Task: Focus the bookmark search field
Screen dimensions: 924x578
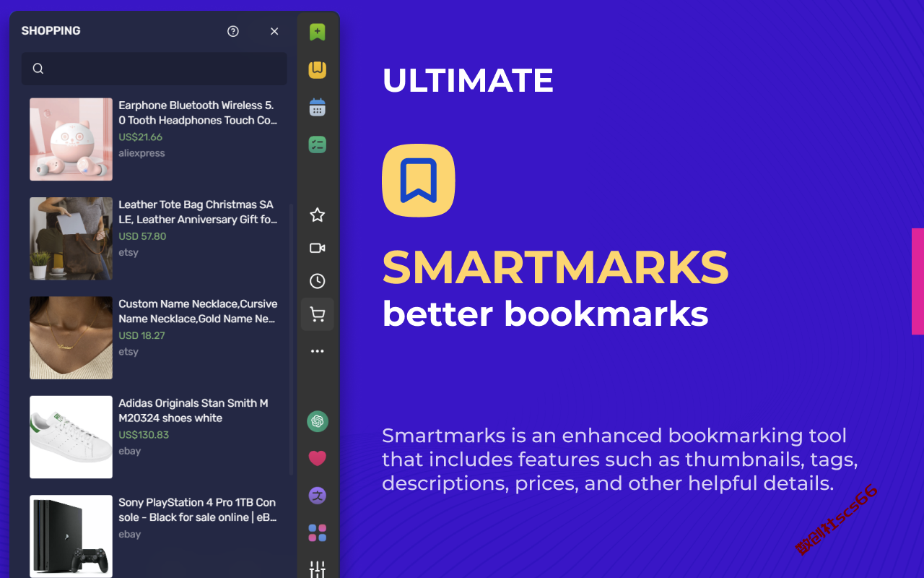Action: point(154,69)
